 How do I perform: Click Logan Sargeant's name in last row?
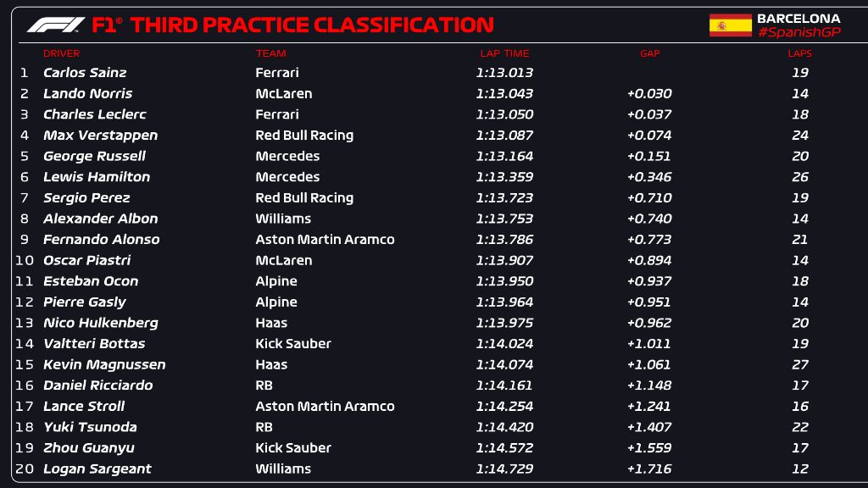[x=97, y=469]
